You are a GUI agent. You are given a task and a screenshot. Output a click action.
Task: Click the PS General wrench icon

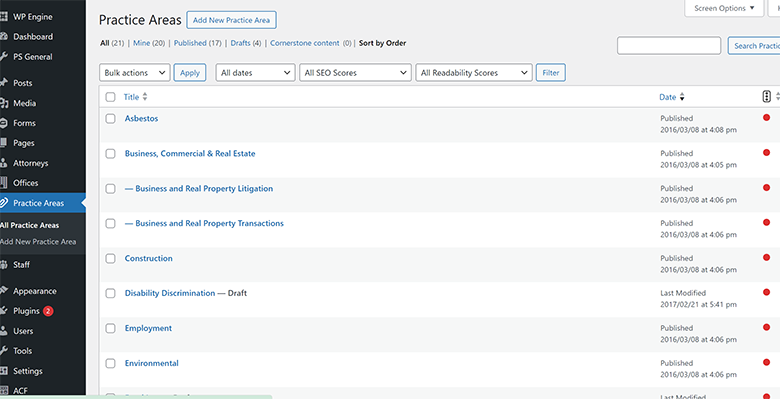(x=3, y=57)
